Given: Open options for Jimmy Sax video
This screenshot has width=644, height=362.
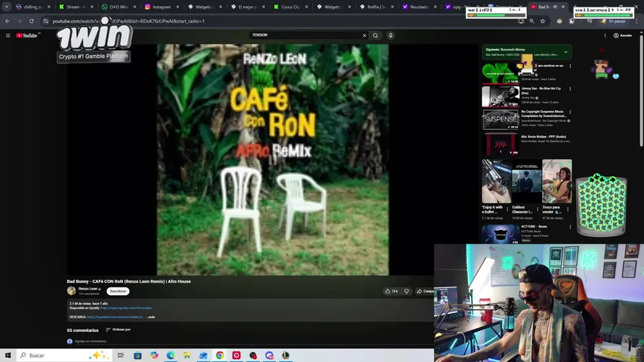Looking at the screenshot, I should pos(570,89).
